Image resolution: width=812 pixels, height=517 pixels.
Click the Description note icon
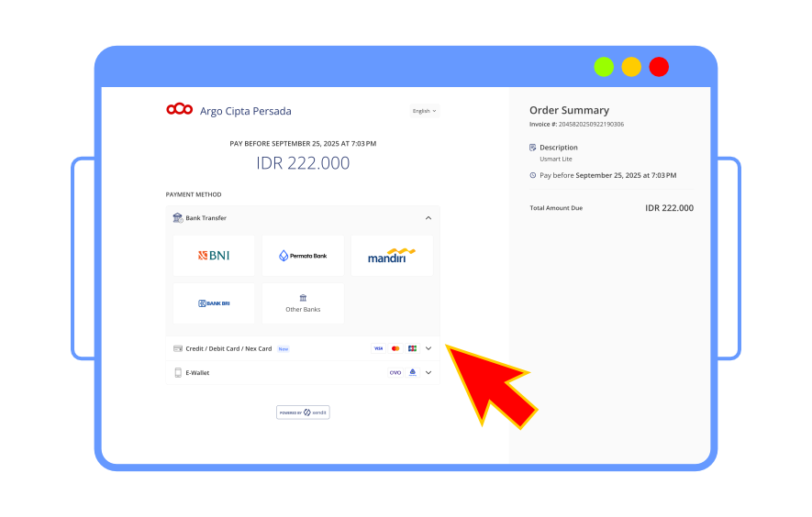533,148
